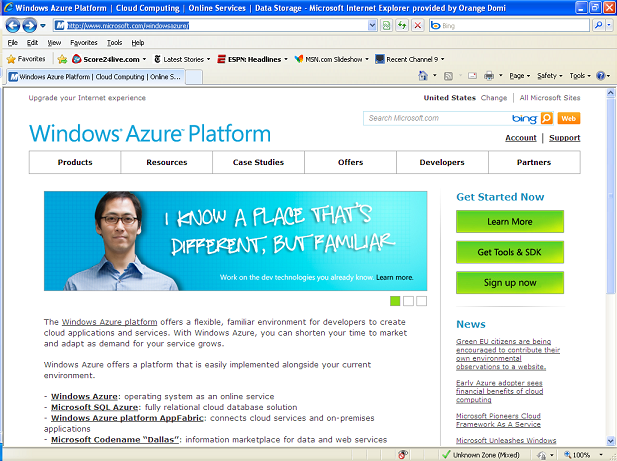617x461 pixels.
Task: Click the orange Bing search magnifier button
Action: pos(547,118)
